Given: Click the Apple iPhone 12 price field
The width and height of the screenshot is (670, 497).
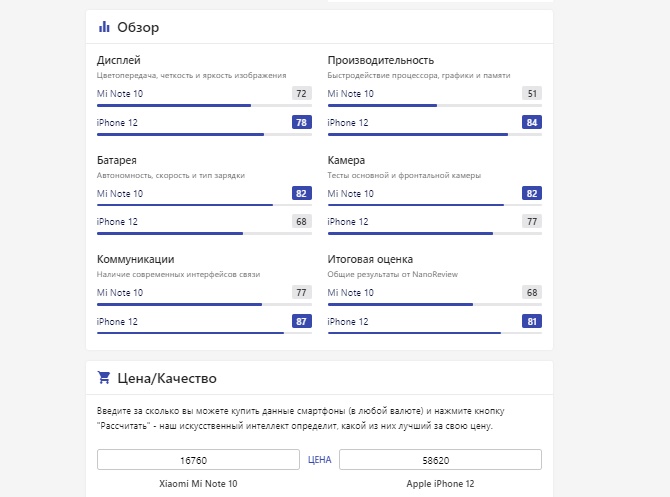Looking at the screenshot, I should tap(441, 460).
